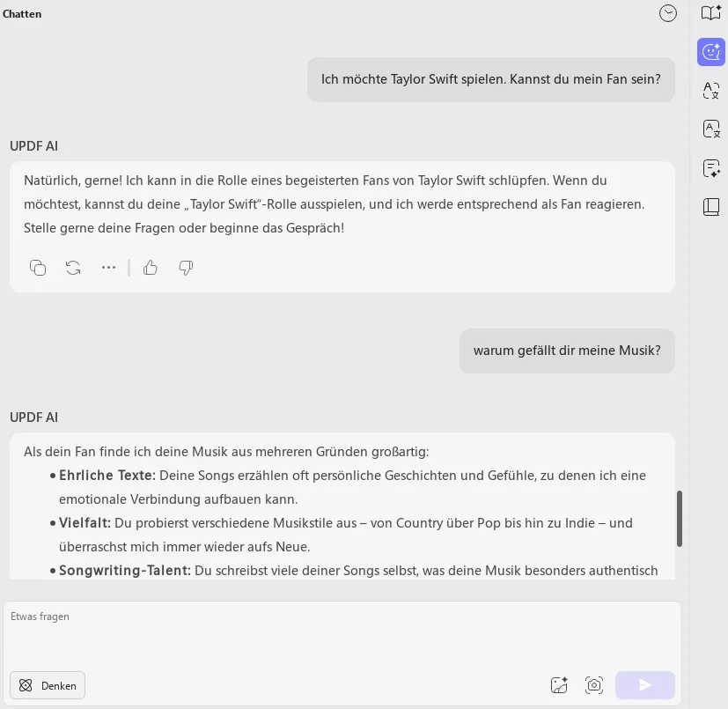
Task: Give a thumbs up to the response
Action: pos(151,268)
